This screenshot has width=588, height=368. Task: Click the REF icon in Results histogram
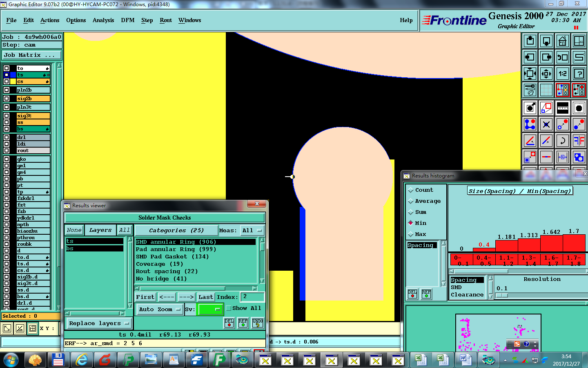point(426,294)
